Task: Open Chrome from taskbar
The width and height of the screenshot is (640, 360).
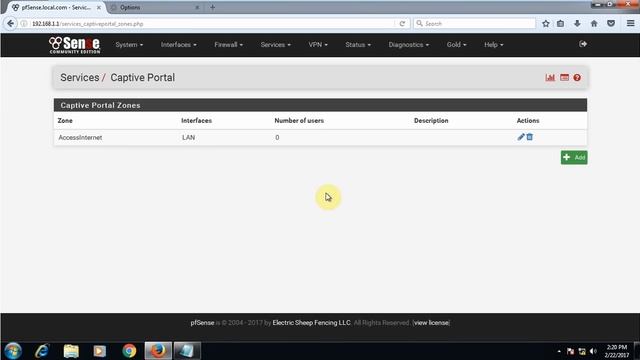Action: click(129, 351)
